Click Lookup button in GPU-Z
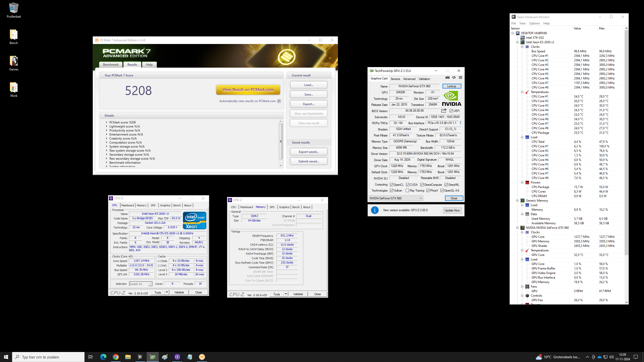 point(452,86)
